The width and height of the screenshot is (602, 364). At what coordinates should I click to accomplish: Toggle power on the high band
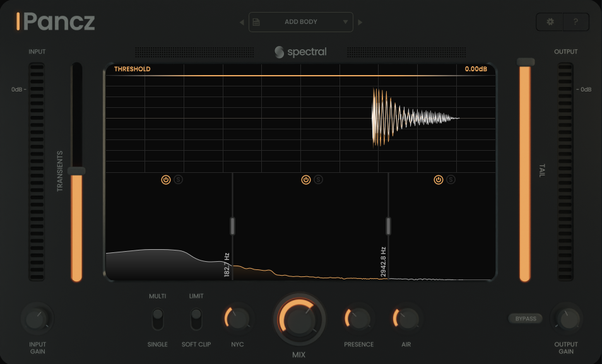[x=438, y=180]
